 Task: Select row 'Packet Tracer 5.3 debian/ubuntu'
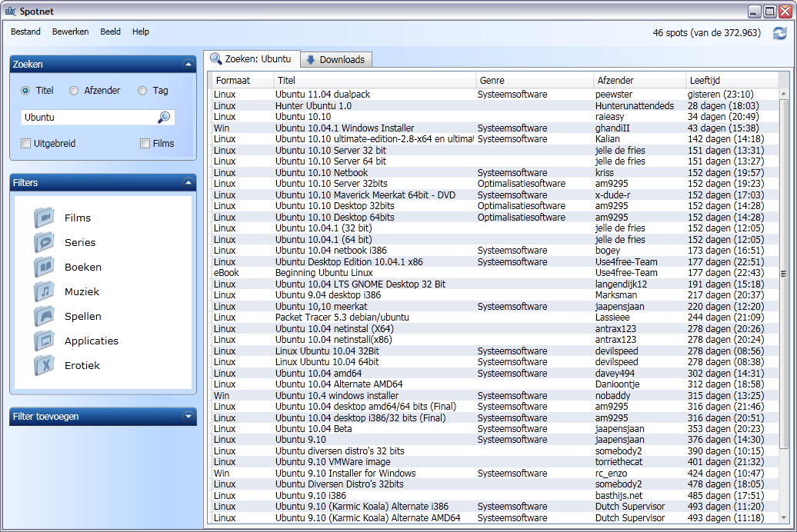pos(495,318)
